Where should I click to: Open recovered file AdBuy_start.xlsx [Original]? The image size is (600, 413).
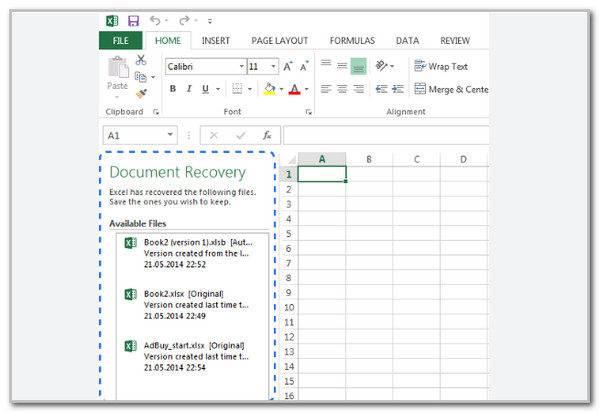tap(193, 356)
